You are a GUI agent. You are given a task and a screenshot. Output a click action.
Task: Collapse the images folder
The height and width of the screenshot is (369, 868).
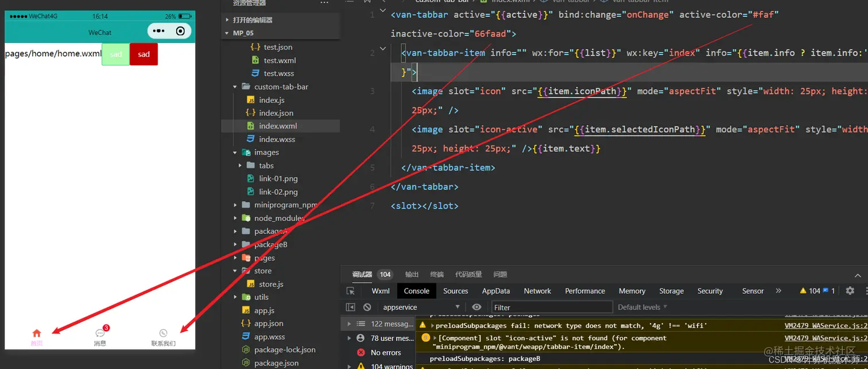tap(235, 152)
